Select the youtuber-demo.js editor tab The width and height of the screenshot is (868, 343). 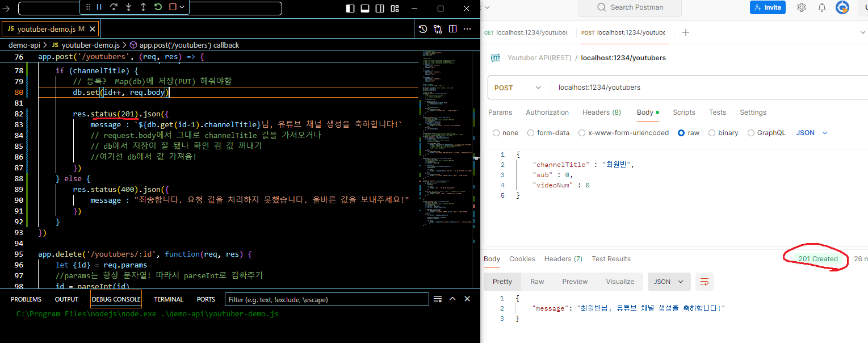tap(51, 29)
